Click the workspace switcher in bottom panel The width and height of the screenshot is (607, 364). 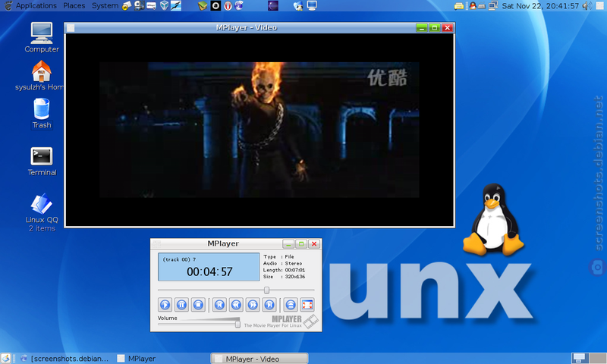coord(589,358)
